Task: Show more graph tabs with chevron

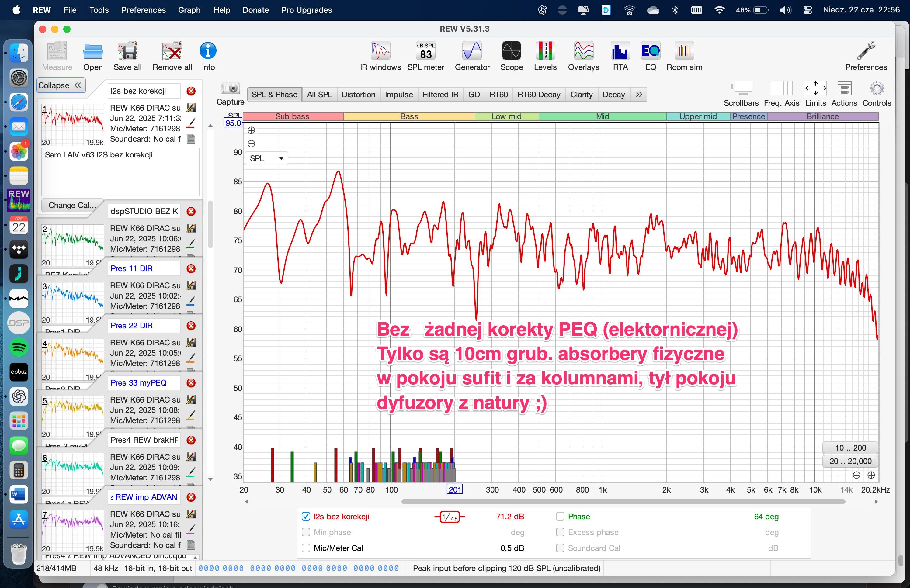Action: (639, 95)
